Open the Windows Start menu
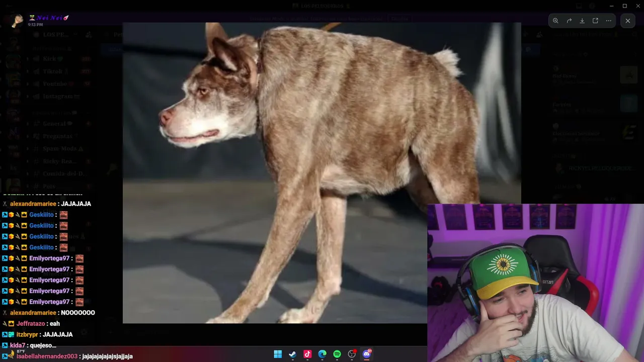644x362 pixels. tap(278, 354)
